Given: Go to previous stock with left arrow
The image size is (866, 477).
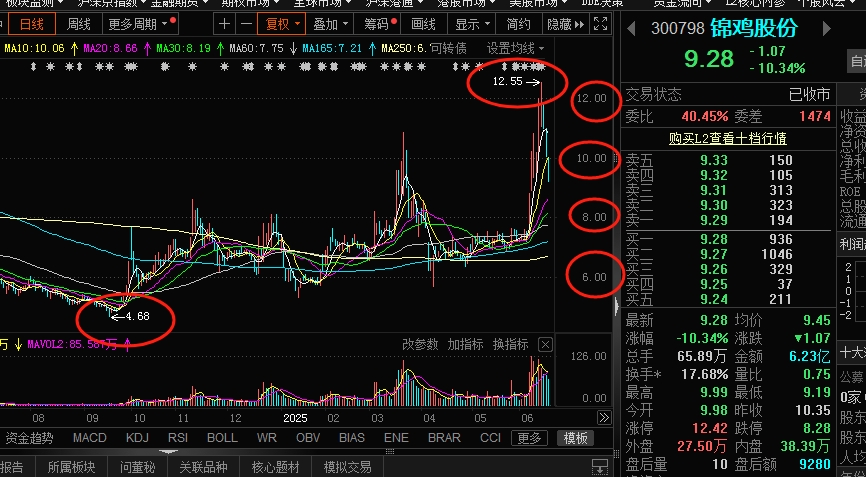Looking at the screenshot, I should pyautogui.click(x=631, y=29).
